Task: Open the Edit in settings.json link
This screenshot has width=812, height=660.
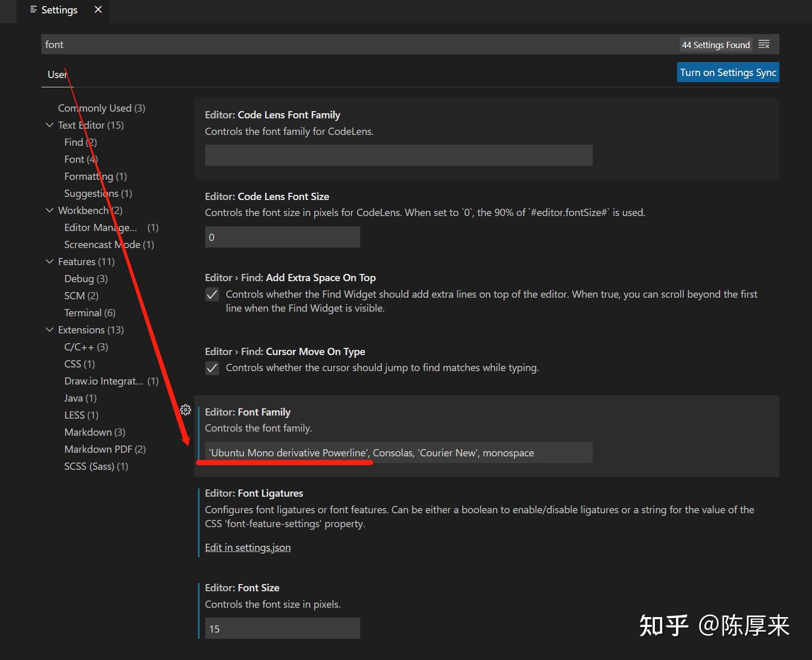Action: 248,547
